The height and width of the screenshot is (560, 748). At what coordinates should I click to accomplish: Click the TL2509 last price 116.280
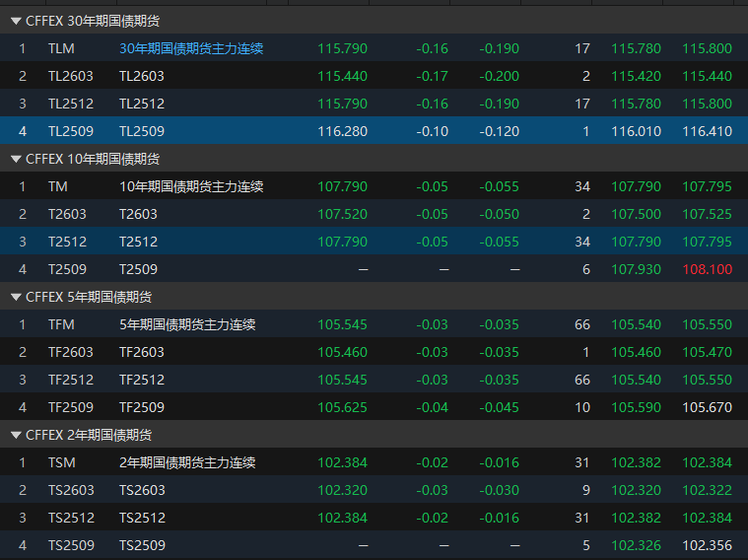coord(343,131)
